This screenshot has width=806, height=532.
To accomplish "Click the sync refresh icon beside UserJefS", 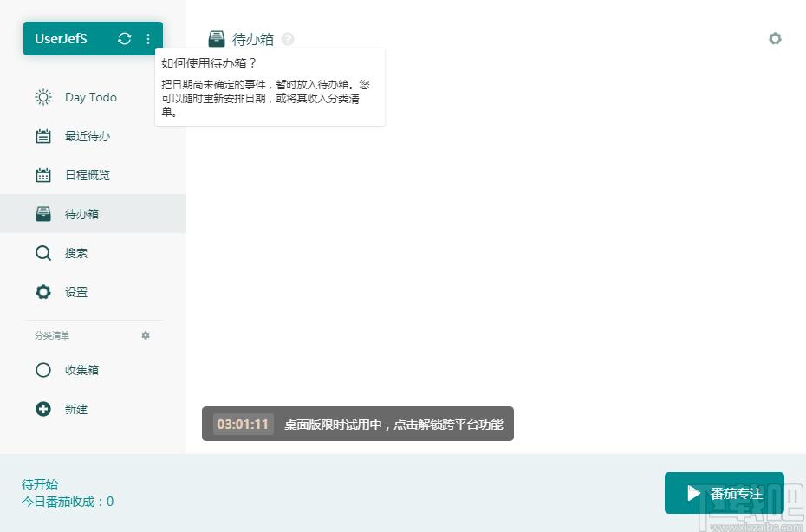I will pos(125,38).
